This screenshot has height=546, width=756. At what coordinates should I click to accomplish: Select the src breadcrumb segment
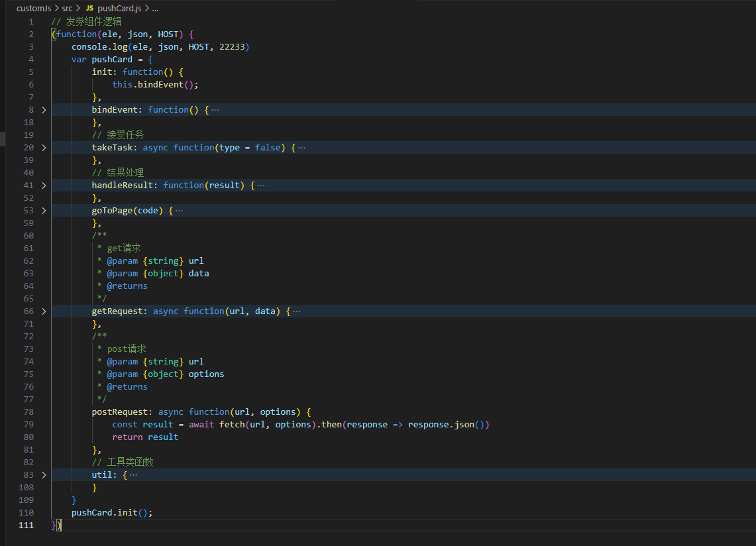click(68, 9)
